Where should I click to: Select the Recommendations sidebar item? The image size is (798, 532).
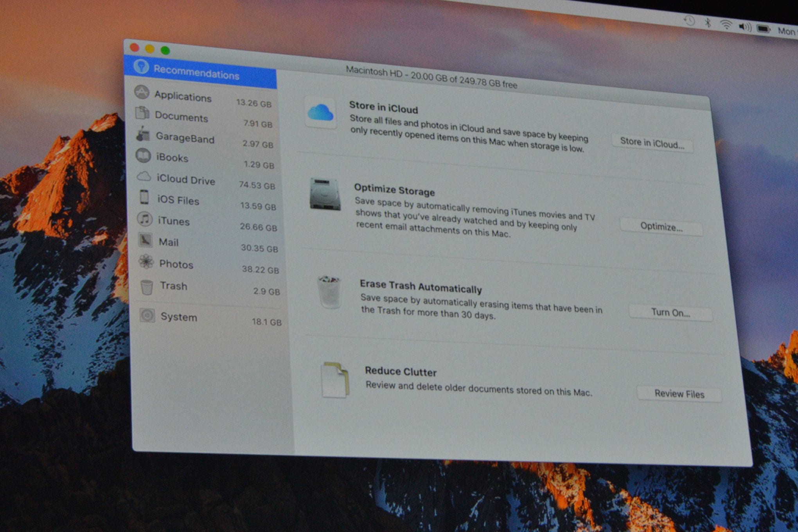point(200,72)
